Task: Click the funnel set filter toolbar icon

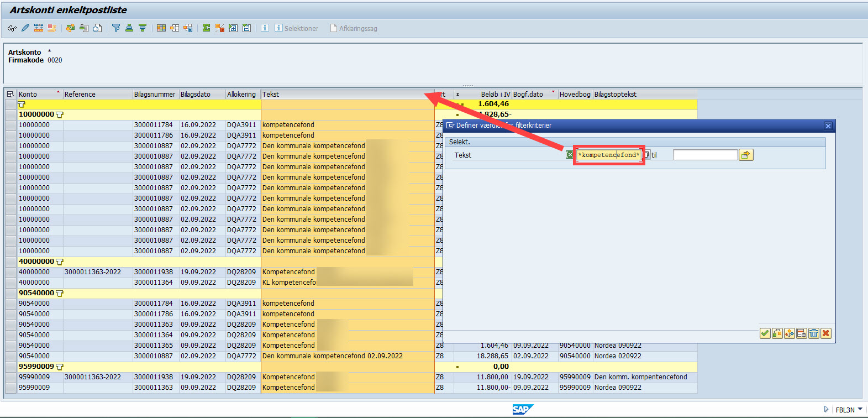Action: [x=116, y=28]
